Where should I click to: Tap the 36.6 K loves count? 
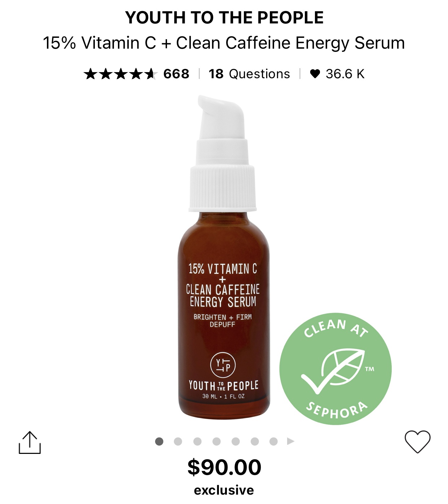345,74
